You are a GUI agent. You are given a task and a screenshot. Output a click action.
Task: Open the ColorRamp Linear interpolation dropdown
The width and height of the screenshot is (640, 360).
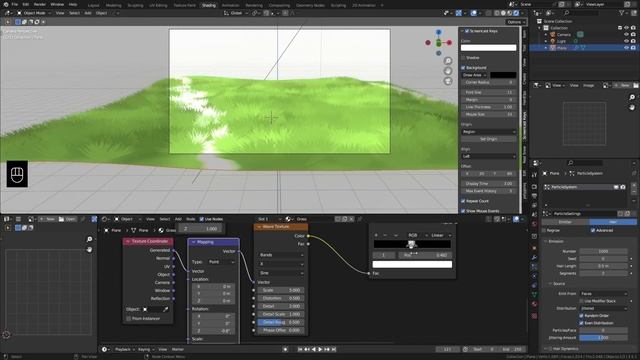tap(440, 236)
